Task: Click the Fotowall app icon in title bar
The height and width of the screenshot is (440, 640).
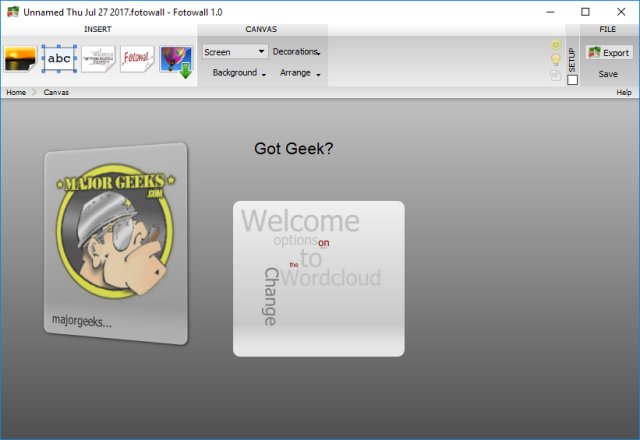Action: tap(13, 12)
